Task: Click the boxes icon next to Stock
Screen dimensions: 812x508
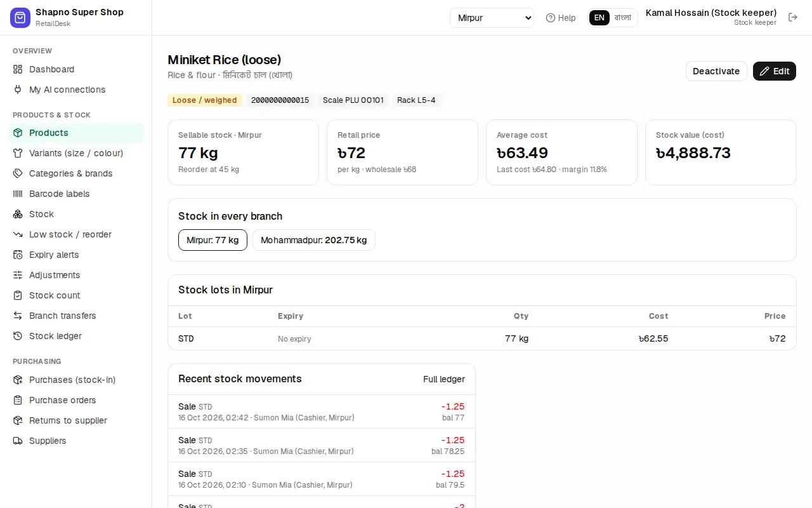Action: click(x=18, y=214)
